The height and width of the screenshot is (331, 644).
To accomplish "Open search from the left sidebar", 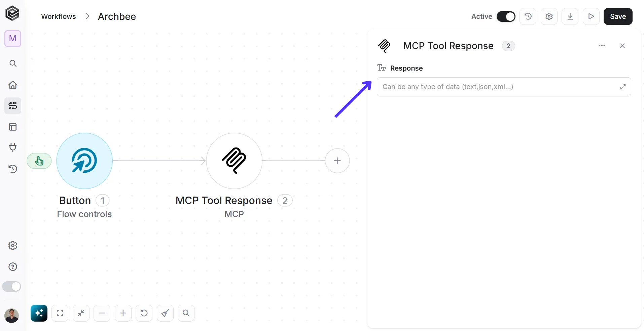I will [x=13, y=64].
